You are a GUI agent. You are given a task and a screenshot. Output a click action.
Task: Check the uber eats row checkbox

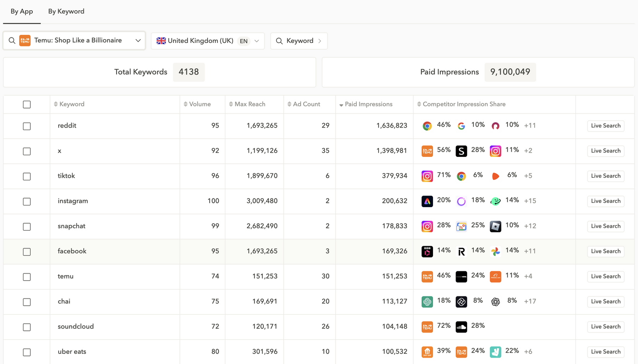[27, 352]
